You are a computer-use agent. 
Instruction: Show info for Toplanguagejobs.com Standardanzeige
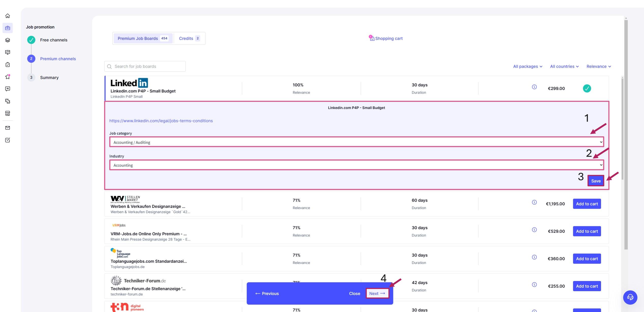[534, 257]
